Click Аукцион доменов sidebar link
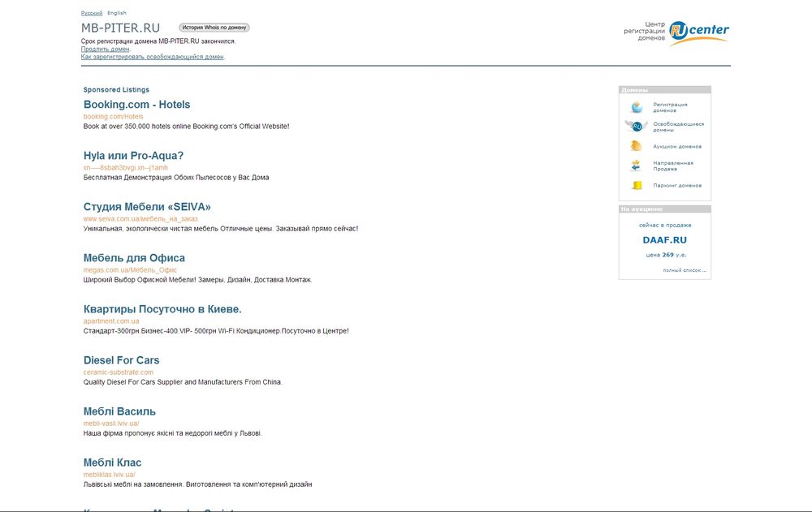The height and width of the screenshot is (512, 812). tap(677, 147)
